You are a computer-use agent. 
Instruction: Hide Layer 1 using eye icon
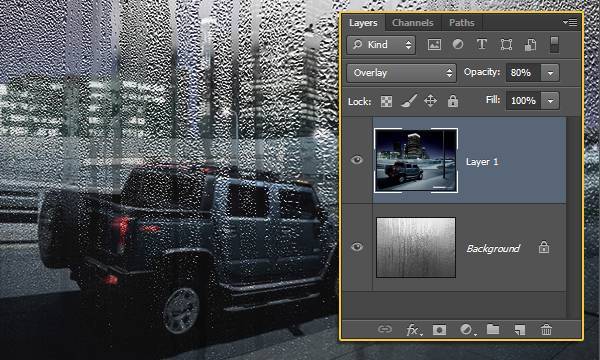tap(357, 160)
